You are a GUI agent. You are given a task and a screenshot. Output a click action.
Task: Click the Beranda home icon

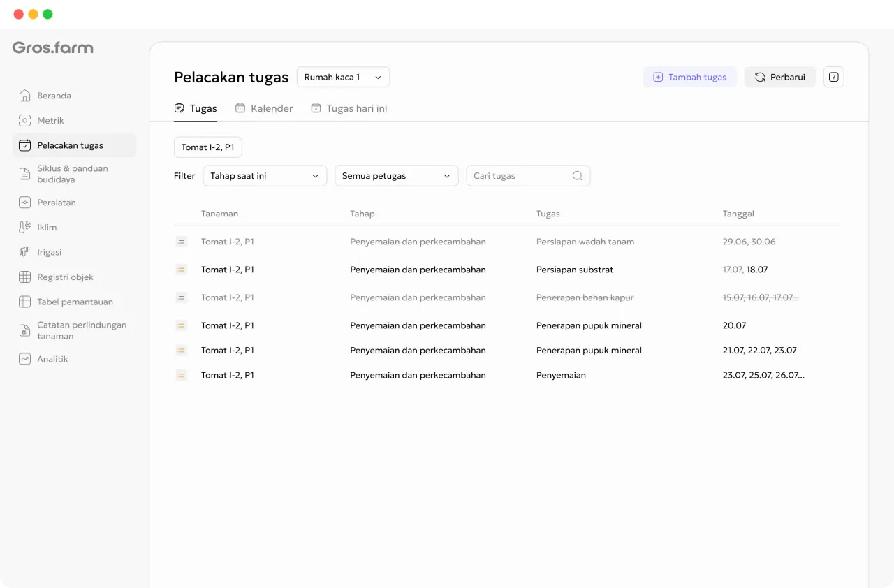[x=24, y=96]
